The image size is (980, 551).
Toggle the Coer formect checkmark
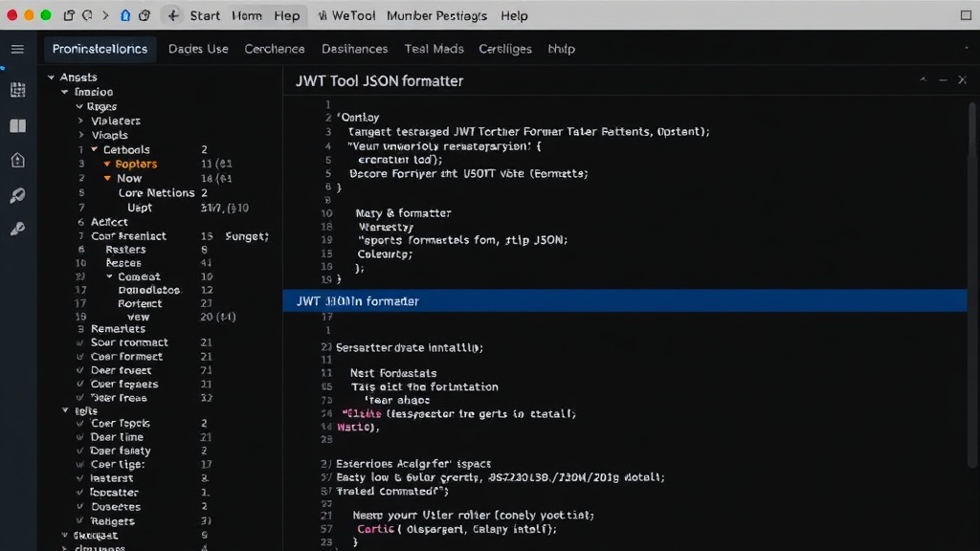[x=80, y=357]
